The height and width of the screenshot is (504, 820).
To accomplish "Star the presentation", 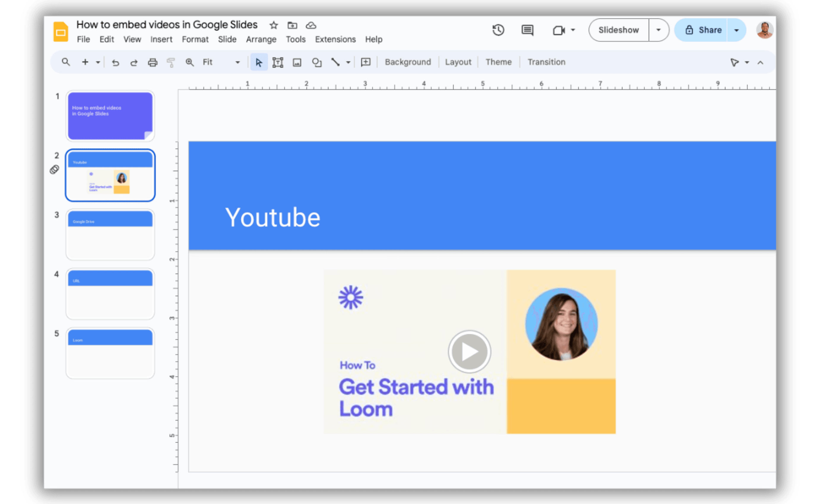I will click(274, 25).
